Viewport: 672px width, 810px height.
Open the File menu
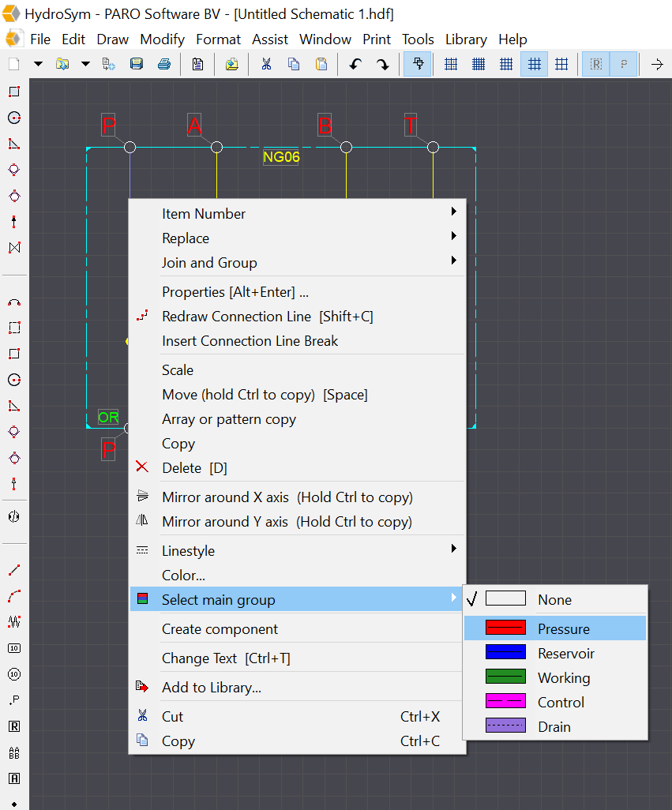pos(40,39)
